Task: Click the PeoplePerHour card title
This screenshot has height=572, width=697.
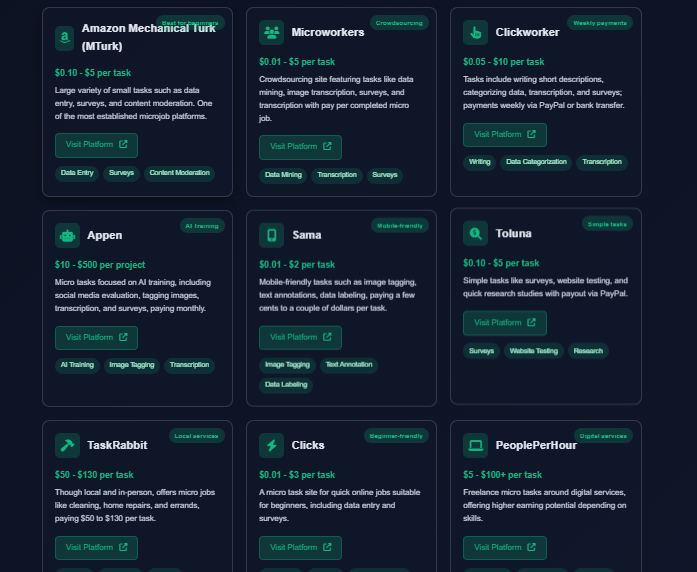Action: [536, 445]
